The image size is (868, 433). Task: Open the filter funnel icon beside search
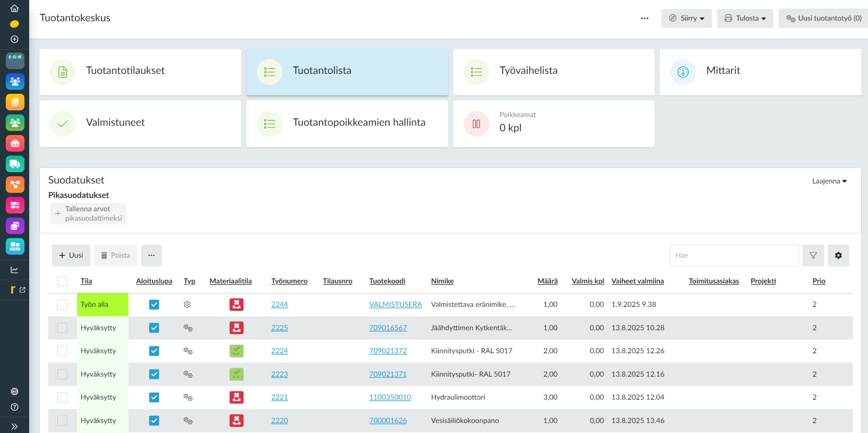coord(813,255)
